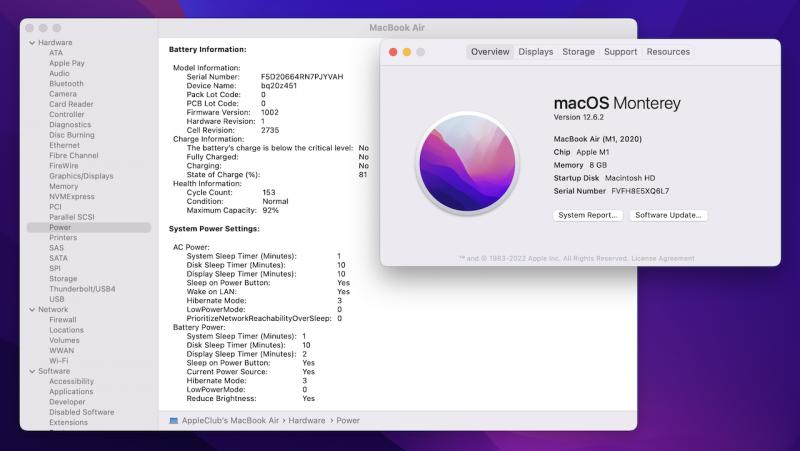Screen dimensions: 800x451
Task: Click Hardware in the path bar
Action: click(307, 421)
